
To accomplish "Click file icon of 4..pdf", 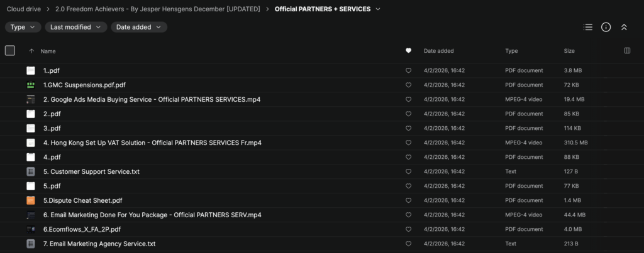I will point(31,157).
